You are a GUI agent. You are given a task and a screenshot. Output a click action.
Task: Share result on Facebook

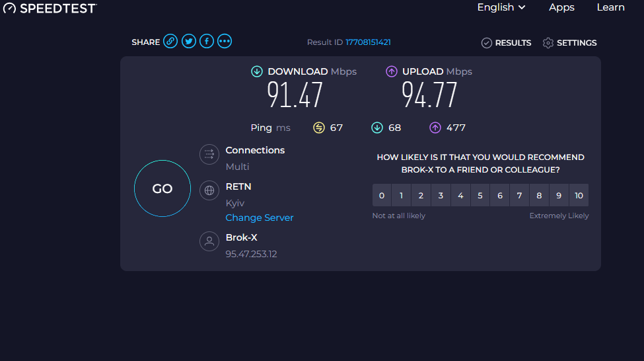pos(207,42)
